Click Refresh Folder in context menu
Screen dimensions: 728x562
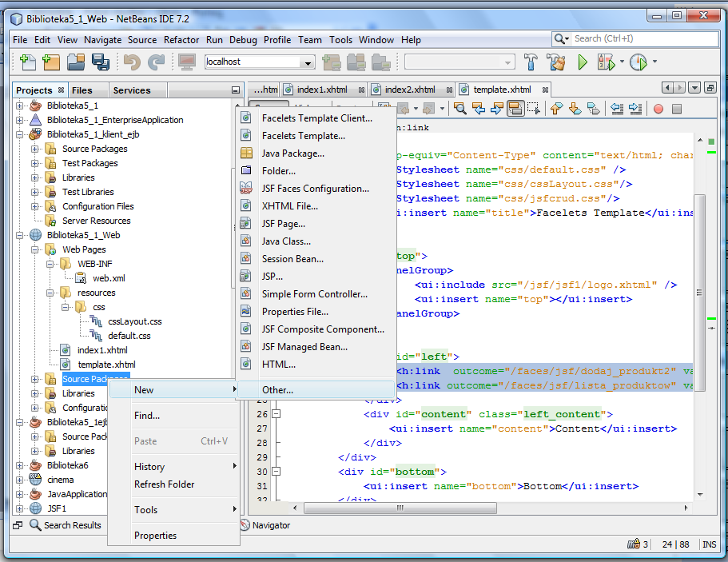[165, 484]
